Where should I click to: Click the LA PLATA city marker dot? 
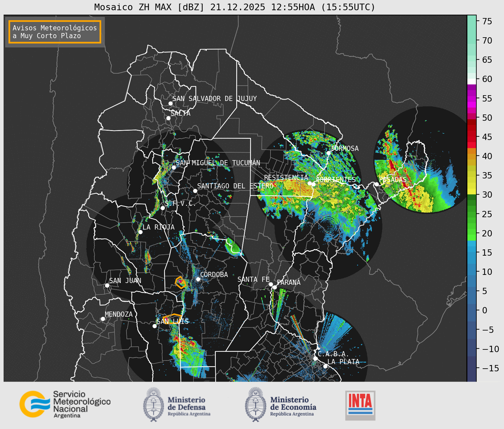[x=325, y=366]
